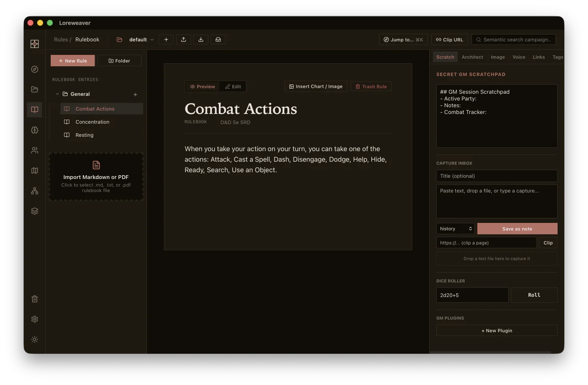Open the folder icon in left sidebar
Screen dimensions: 588x385
coord(35,89)
